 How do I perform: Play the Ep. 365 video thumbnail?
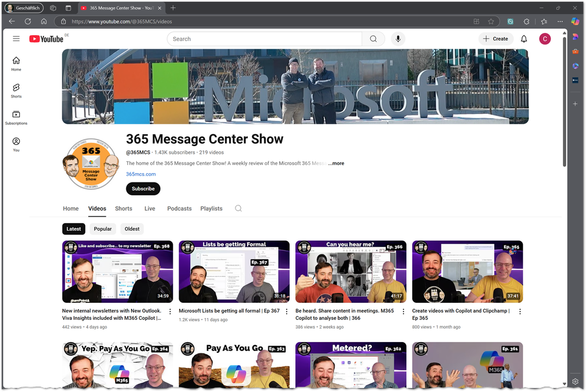(x=467, y=272)
